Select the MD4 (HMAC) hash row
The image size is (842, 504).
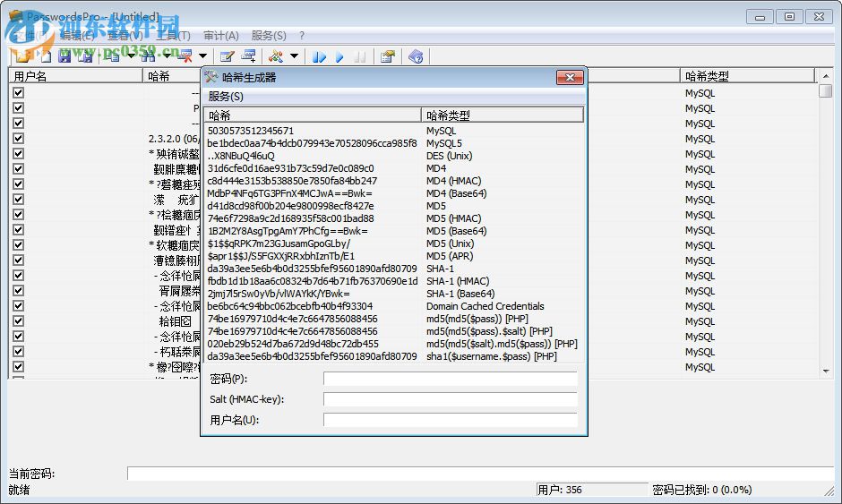pyautogui.click(x=393, y=181)
